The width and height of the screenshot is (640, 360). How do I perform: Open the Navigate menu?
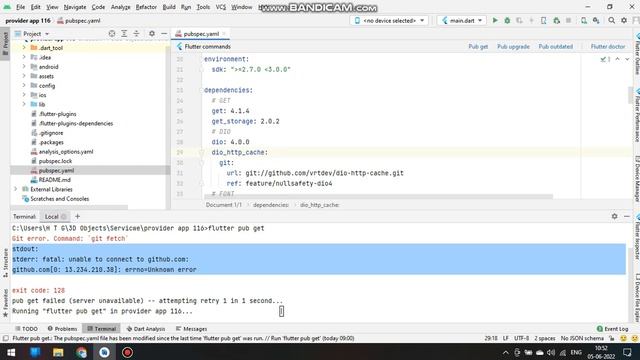click(x=75, y=7)
